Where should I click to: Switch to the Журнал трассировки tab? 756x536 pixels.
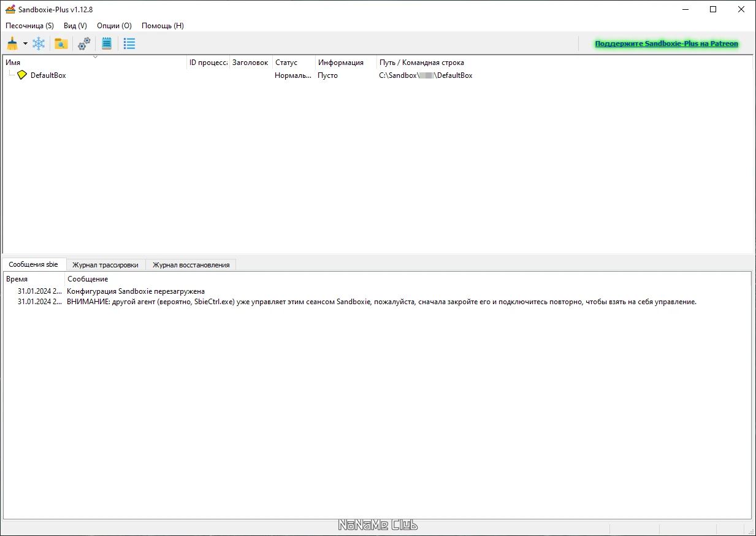[105, 265]
